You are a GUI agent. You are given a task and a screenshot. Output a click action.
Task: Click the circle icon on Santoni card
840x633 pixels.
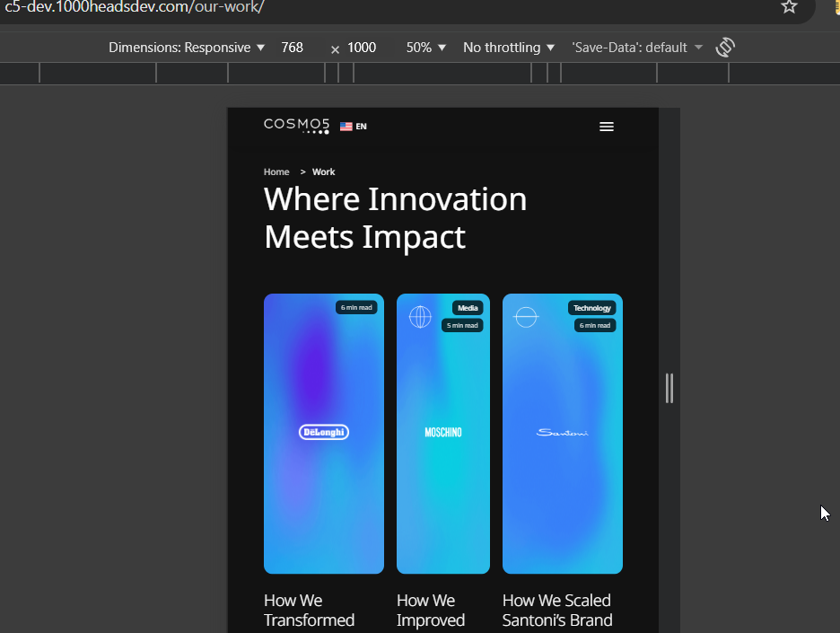click(x=526, y=317)
